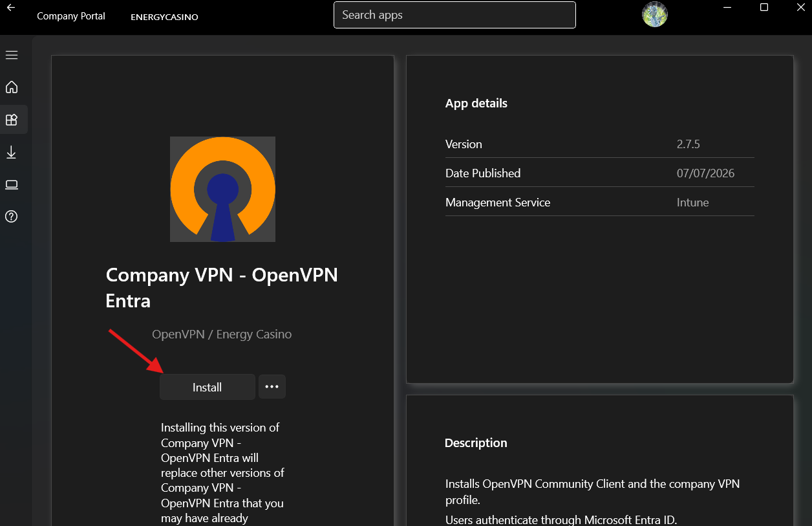Click the OpenVPN app logo
Image resolution: width=812 pixels, height=526 pixels.
[222, 189]
